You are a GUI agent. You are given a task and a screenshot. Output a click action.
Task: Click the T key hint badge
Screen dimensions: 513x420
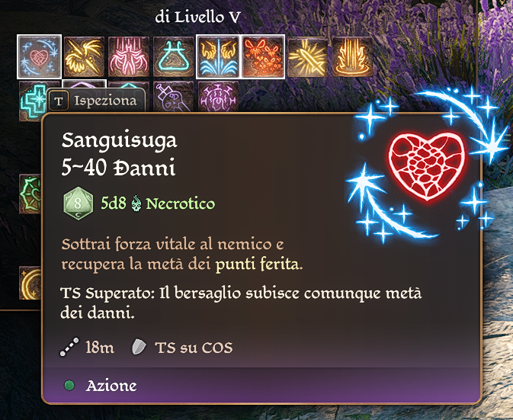(x=59, y=101)
